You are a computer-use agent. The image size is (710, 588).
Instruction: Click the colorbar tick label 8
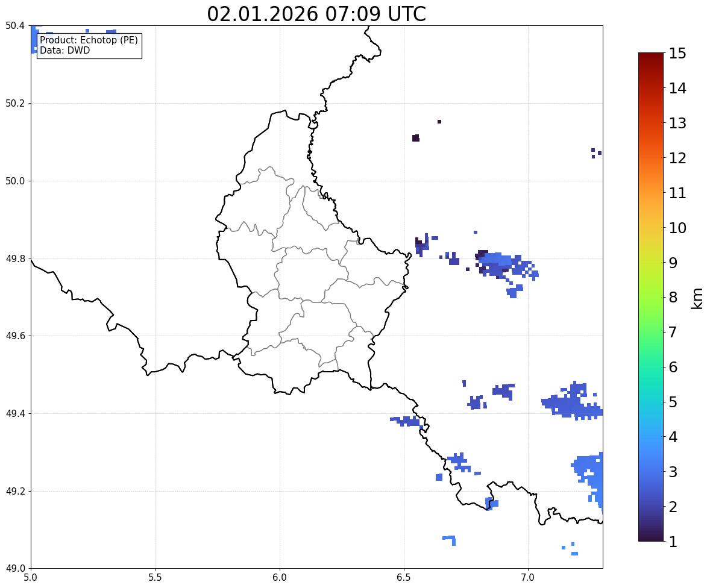click(x=673, y=297)
